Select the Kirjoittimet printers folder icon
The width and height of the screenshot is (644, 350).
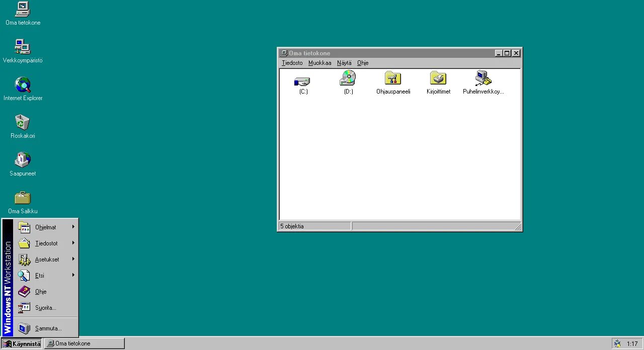(438, 82)
